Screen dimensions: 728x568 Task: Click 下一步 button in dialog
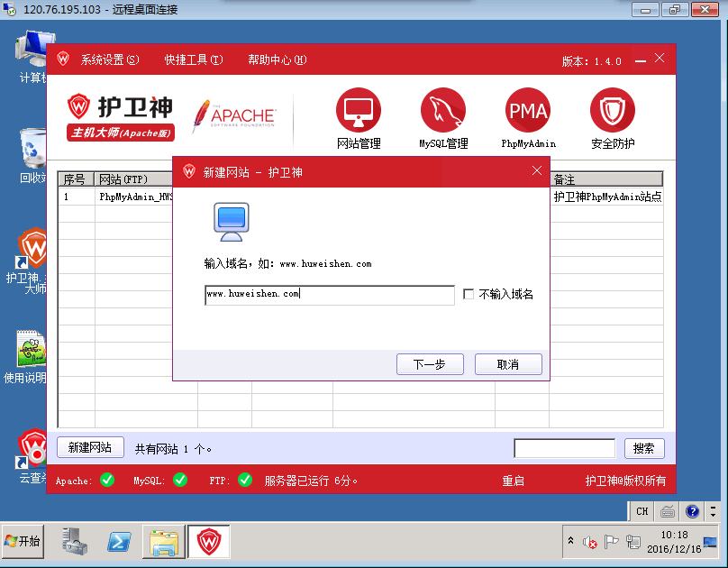pyautogui.click(x=430, y=364)
